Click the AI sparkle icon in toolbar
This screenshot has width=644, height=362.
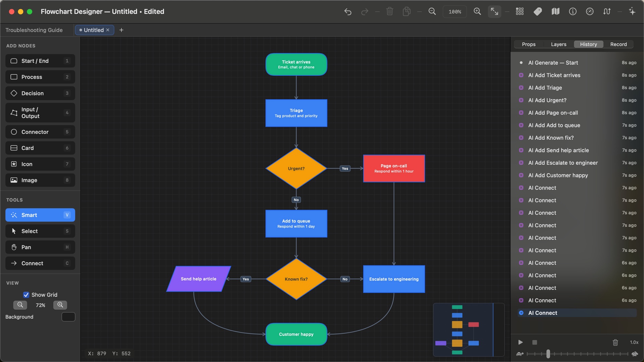632,11
